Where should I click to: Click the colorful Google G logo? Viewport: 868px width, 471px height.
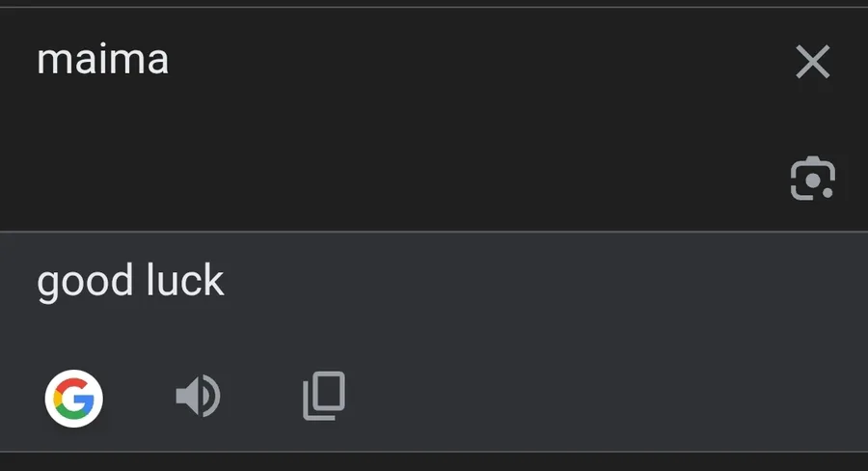(x=73, y=399)
